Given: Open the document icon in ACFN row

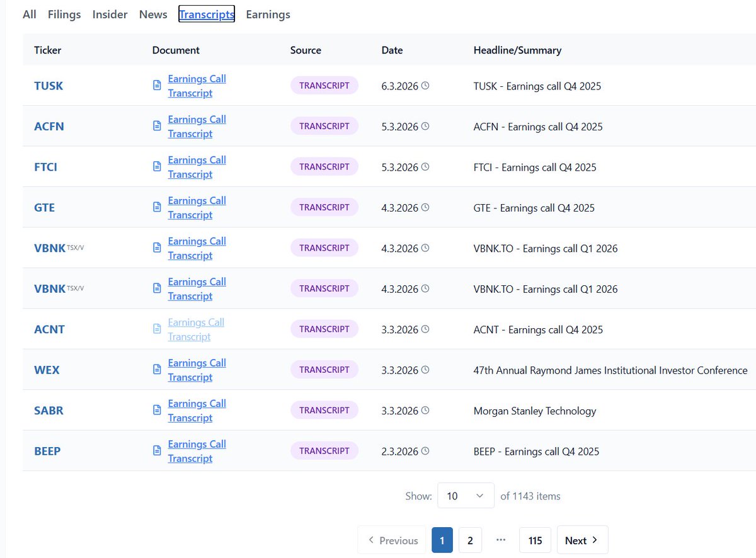Looking at the screenshot, I should click(x=157, y=126).
